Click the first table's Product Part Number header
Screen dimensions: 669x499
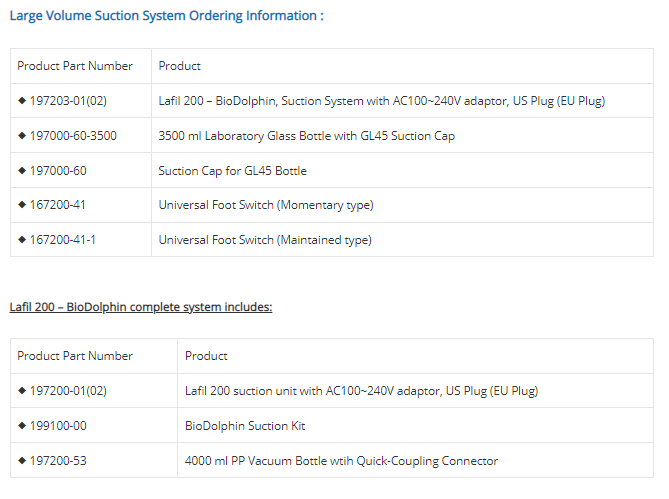(x=75, y=66)
